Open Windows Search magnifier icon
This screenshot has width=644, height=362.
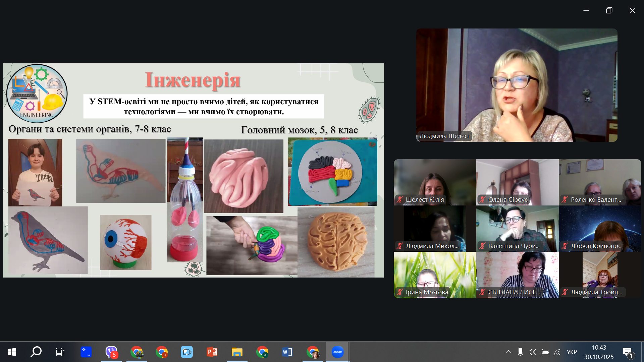[x=36, y=352]
